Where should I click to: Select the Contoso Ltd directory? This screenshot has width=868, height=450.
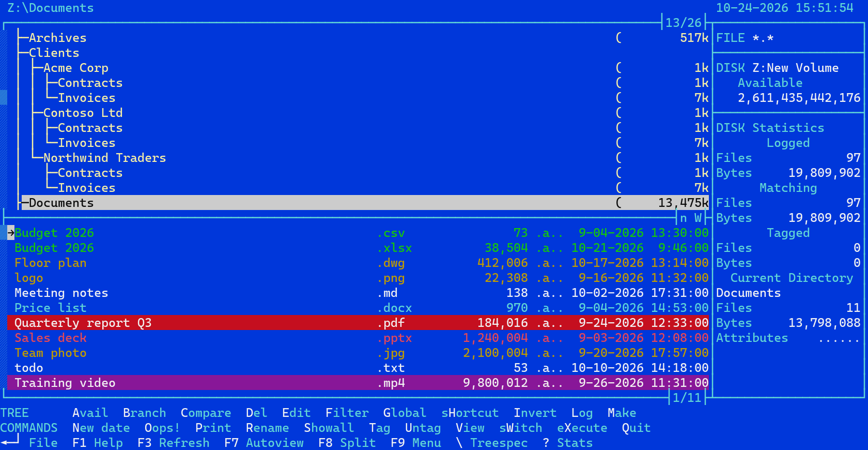pos(83,113)
